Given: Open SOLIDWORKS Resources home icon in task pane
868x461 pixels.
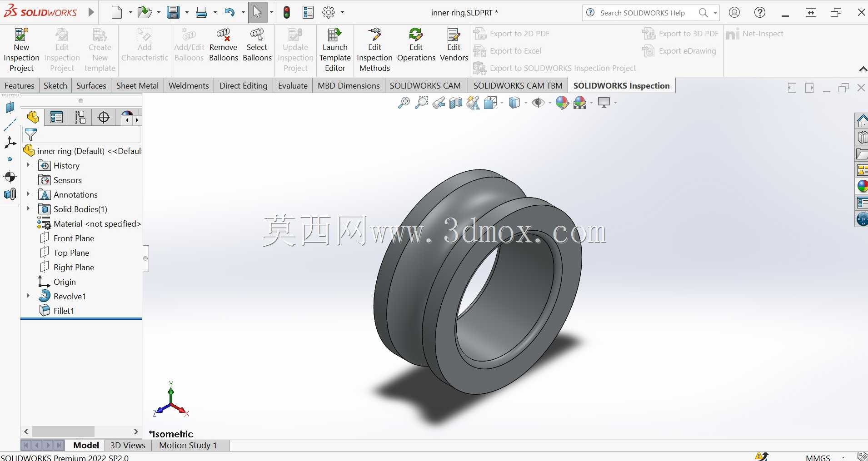Looking at the screenshot, I should (x=862, y=121).
